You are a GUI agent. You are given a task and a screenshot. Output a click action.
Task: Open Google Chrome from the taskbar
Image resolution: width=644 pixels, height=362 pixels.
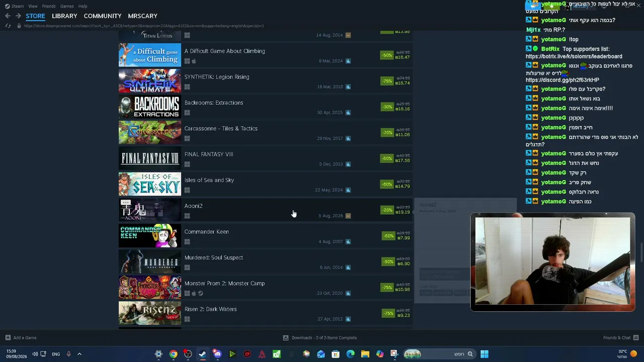(173, 354)
